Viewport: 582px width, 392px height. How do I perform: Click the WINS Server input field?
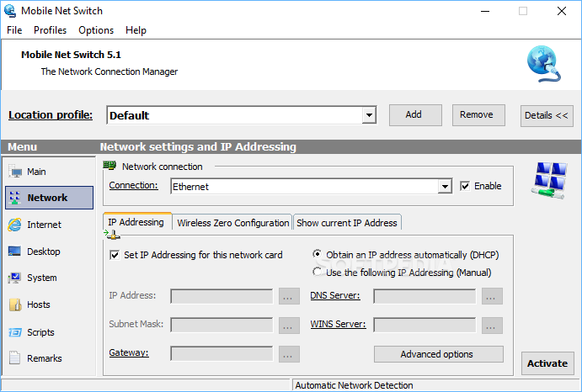(424, 325)
